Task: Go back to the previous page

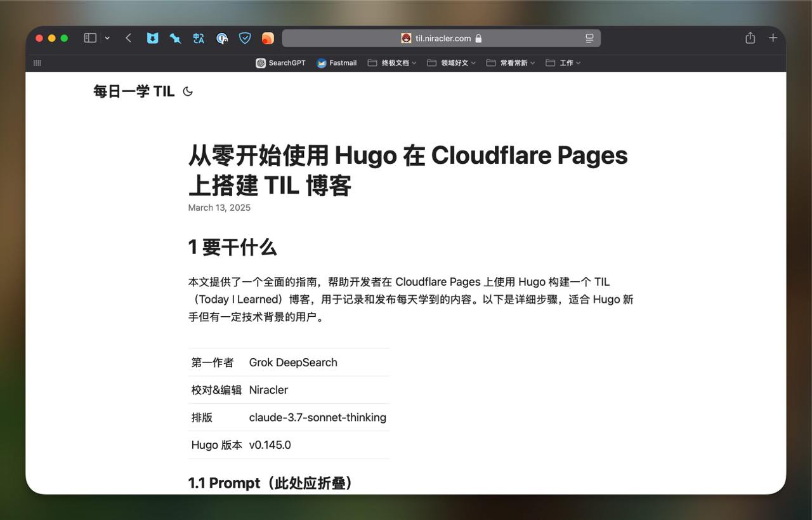Action: (x=128, y=38)
